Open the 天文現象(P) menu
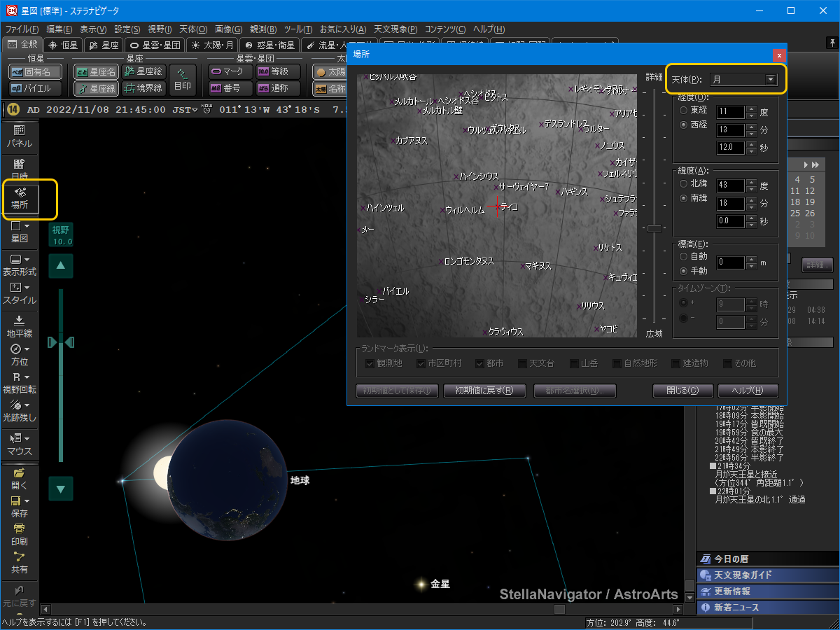This screenshot has height=630, width=840. (395, 29)
